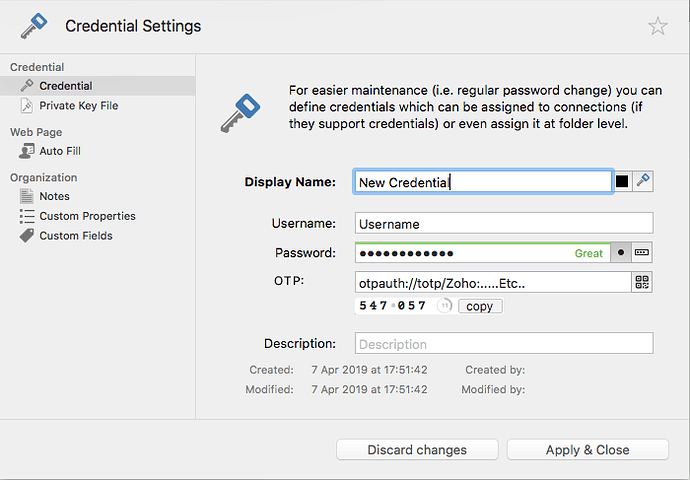This screenshot has width=690, height=480.
Task: Open Auto Fill settings
Action: pyautogui.click(x=60, y=151)
